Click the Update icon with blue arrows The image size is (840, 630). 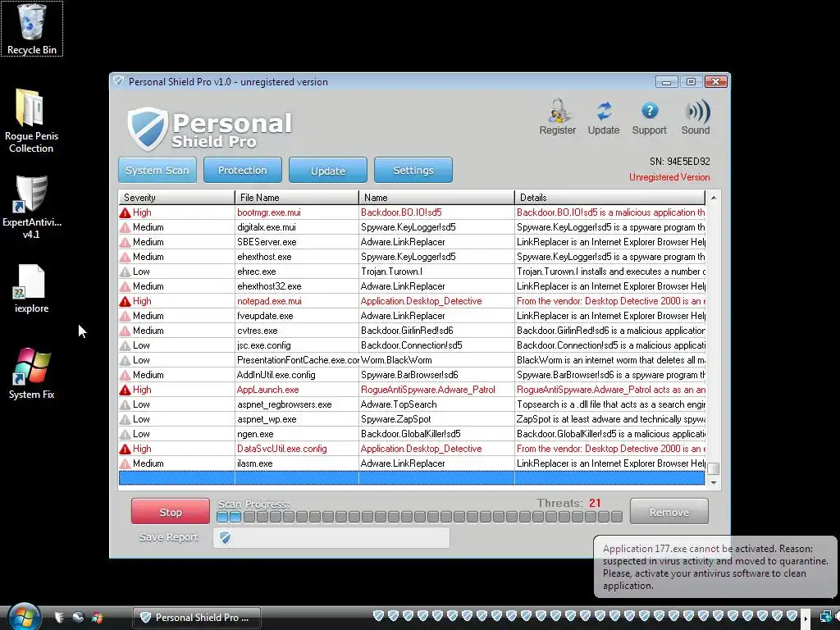[x=604, y=116]
